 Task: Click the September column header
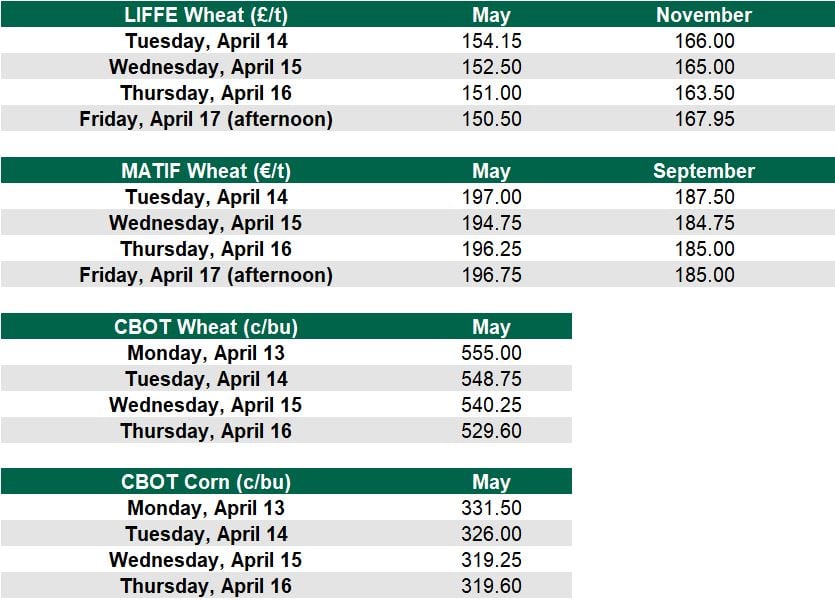point(704,171)
